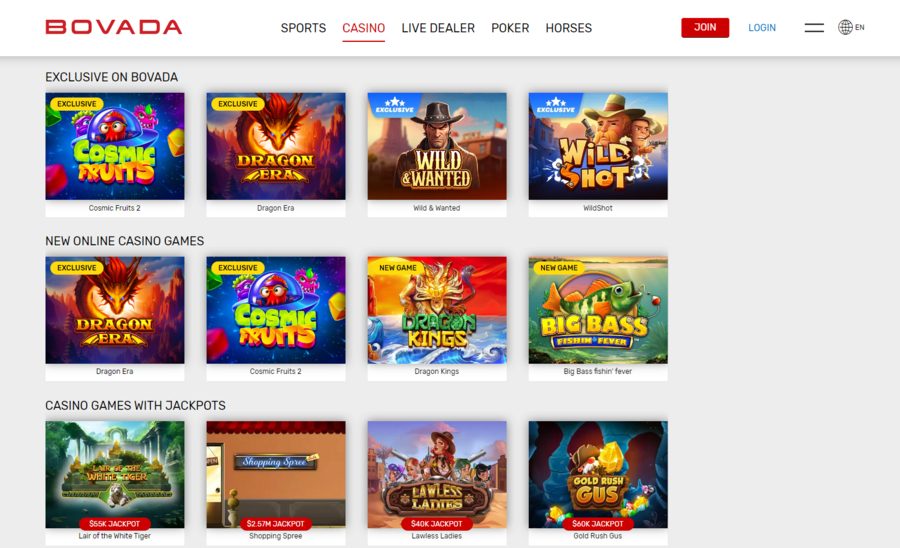
Task: Switch to the Poker tab
Action: coord(510,28)
